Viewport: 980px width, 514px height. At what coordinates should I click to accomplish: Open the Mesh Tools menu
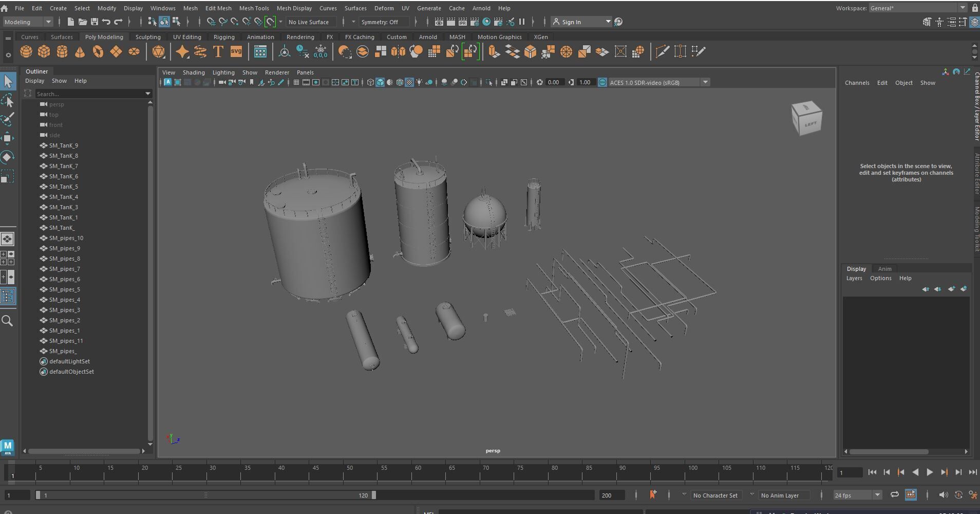point(254,8)
